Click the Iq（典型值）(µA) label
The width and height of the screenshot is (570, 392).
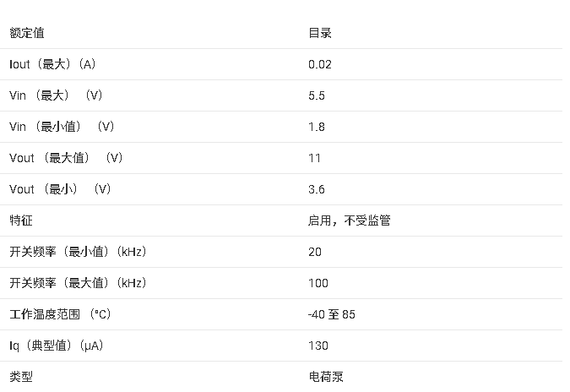[x=57, y=346]
